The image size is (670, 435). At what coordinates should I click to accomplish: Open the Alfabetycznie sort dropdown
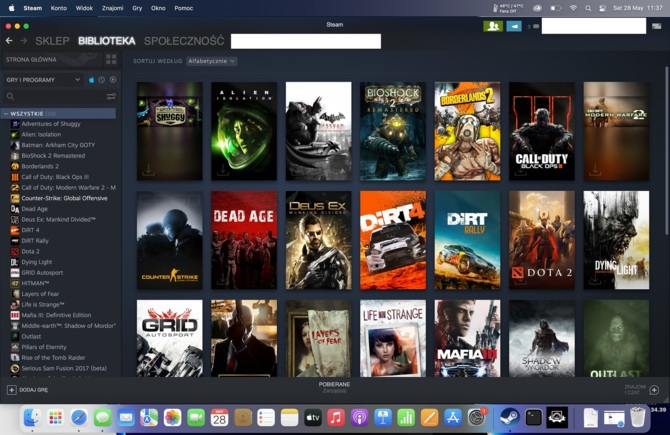[212, 61]
